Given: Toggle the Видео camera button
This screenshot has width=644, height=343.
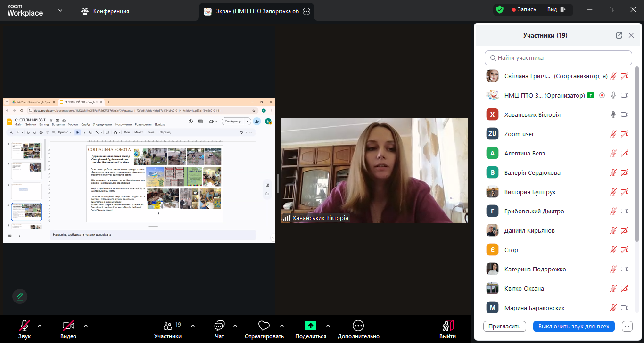Looking at the screenshot, I should tap(68, 326).
